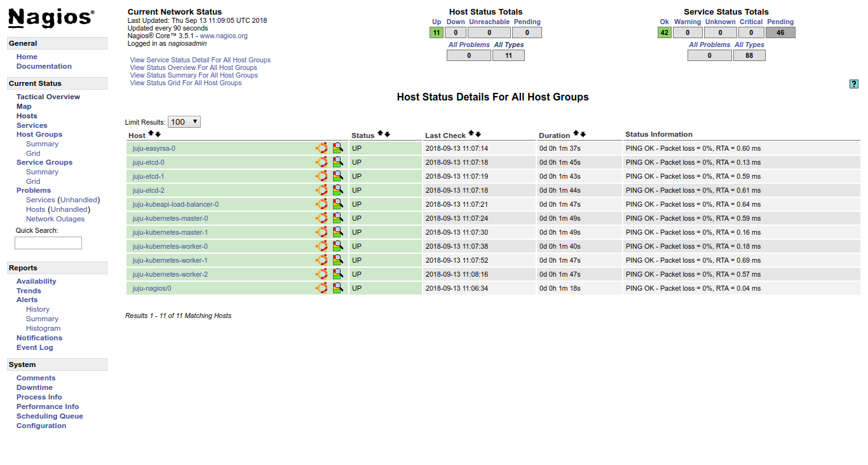Click the host Up count 11

pyautogui.click(x=437, y=32)
